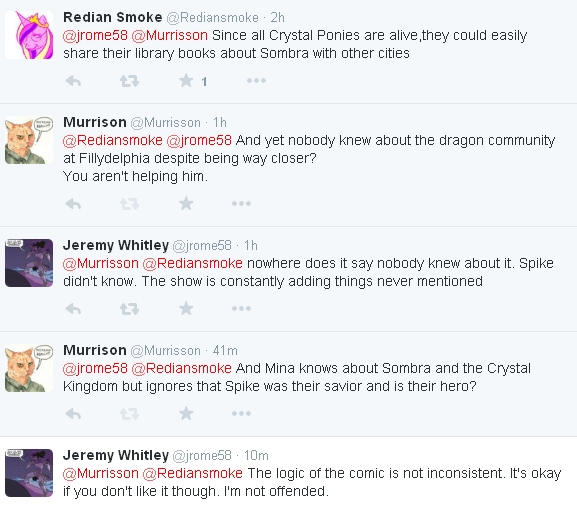The width and height of the screenshot is (577, 510).
Task: Reply to Murrison's Fillydelphia dragon tweet
Action: [x=73, y=203]
